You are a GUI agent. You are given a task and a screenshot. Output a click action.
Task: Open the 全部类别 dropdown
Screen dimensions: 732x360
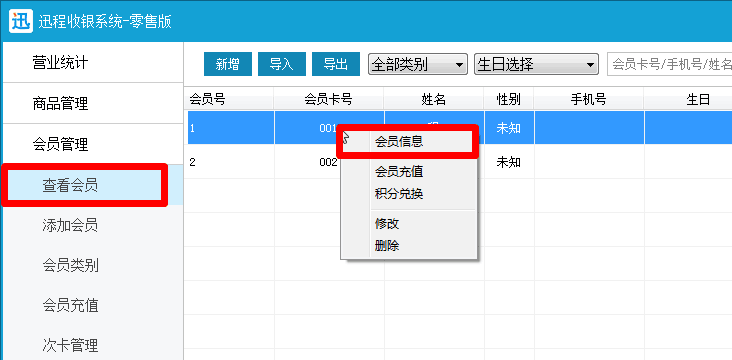[418, 64]
